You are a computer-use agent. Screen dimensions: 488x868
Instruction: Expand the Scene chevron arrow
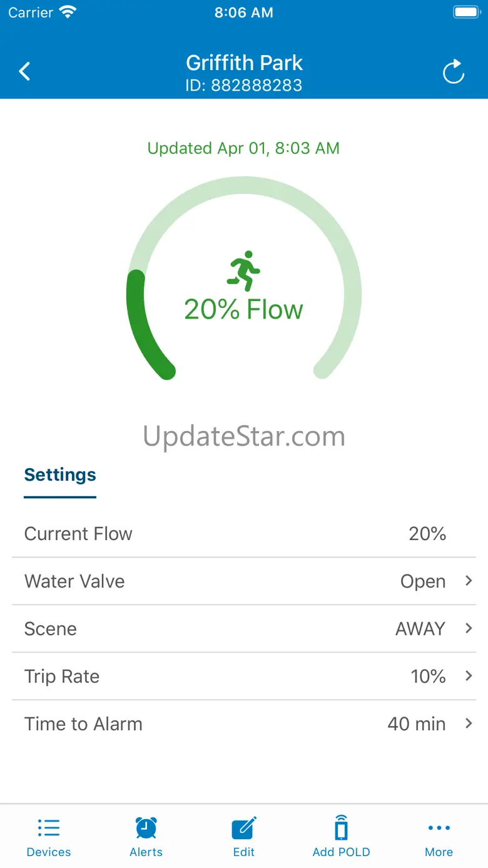coord(469,628)
